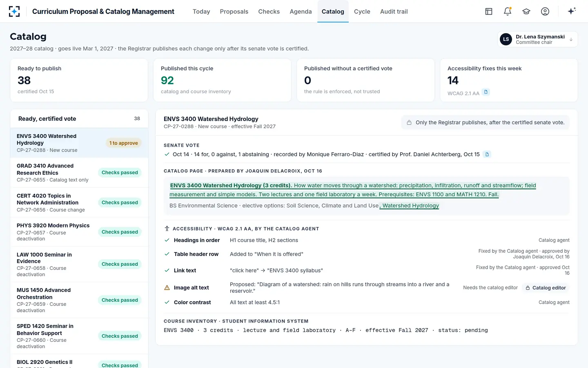Click the '1 to approve' badge
The width and height of the screenshot is (588, 368).
click(124, 143)
